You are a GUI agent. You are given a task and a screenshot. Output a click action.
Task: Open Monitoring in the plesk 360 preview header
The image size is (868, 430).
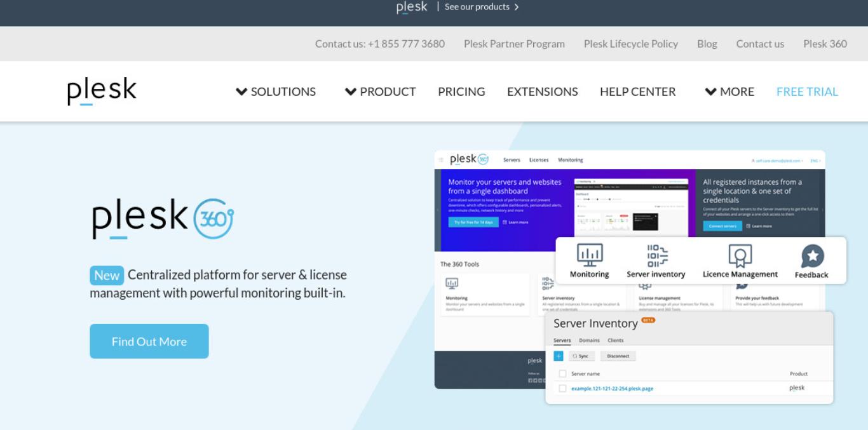(571, 160)
